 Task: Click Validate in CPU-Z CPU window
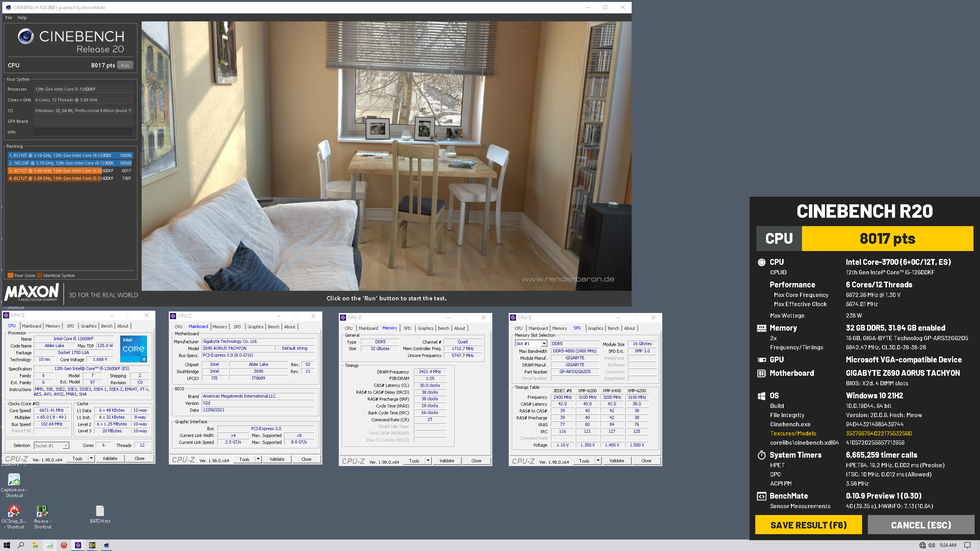[110, 458]
